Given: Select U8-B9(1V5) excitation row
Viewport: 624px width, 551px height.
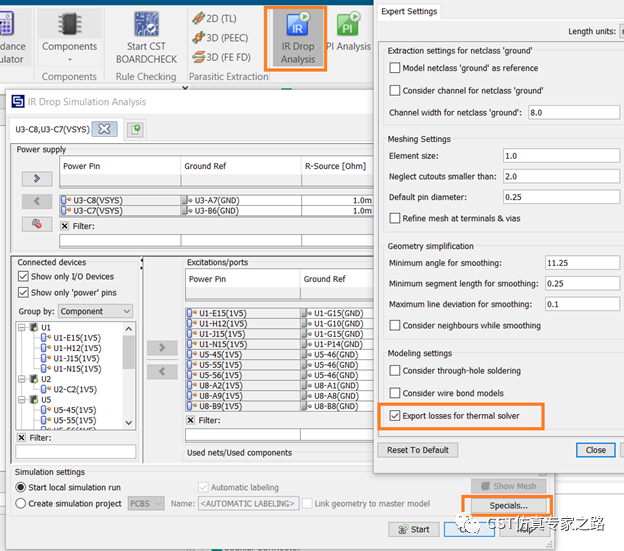Looking at the screenshot, I should [280, 406].
